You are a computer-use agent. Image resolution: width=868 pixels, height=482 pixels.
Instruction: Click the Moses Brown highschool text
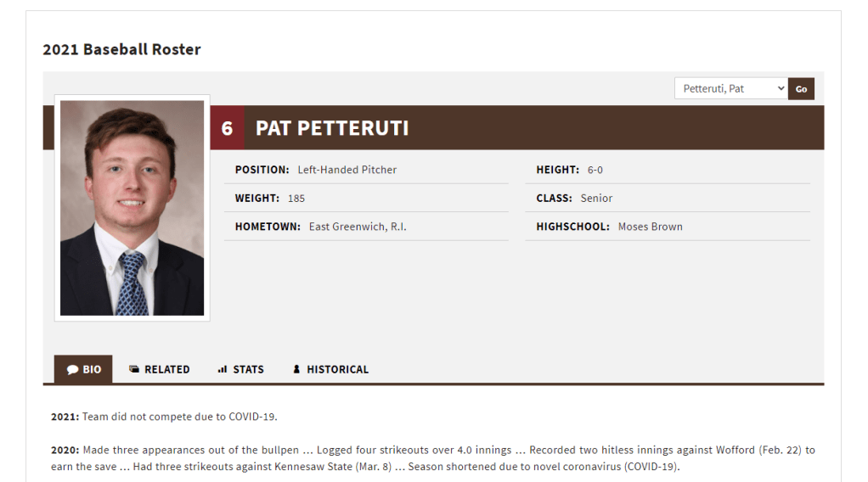pyautogui.click(x=650, y=227)
